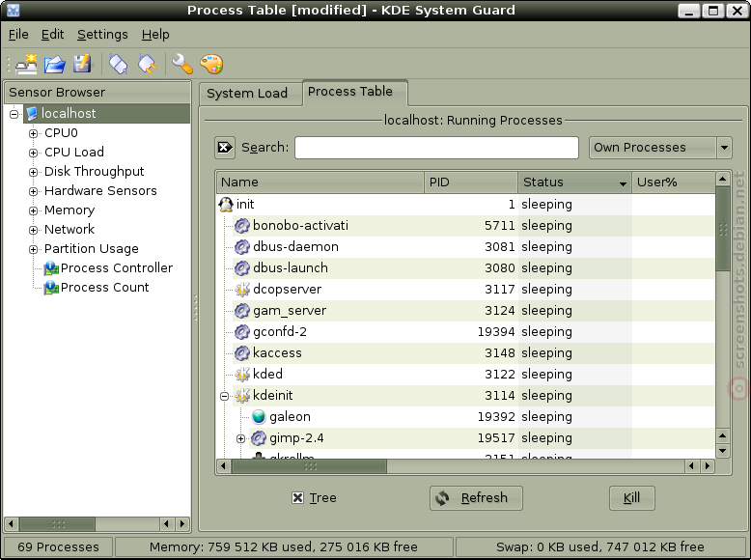Expand the Disk Throughput node
The image size is (751, 560).
(x=33, y=172)
